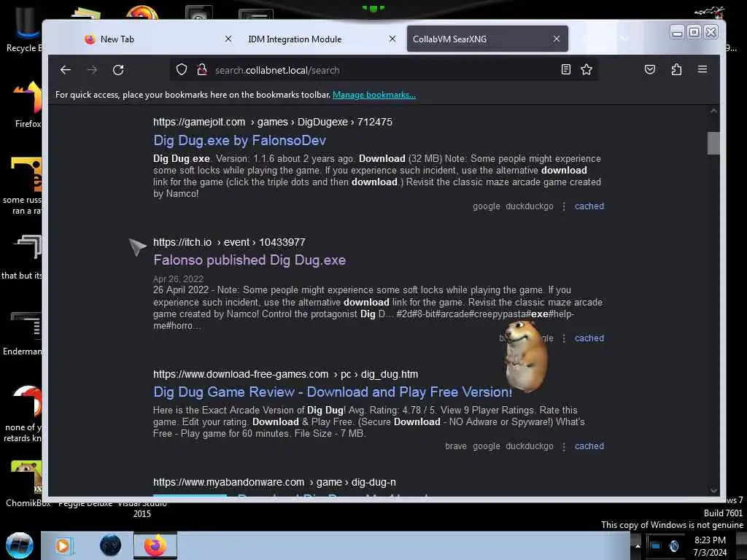The image size is (747, 560).
Task: Click the Firefox taskbar button
Action: pyautogui.click(x=155, y=545)
